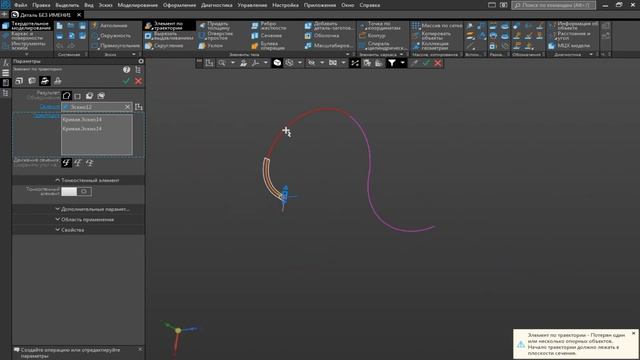Select the third section movement mode
Viewport: 640px width, 360px height.
pyautogui.click(x=89, y=163)
